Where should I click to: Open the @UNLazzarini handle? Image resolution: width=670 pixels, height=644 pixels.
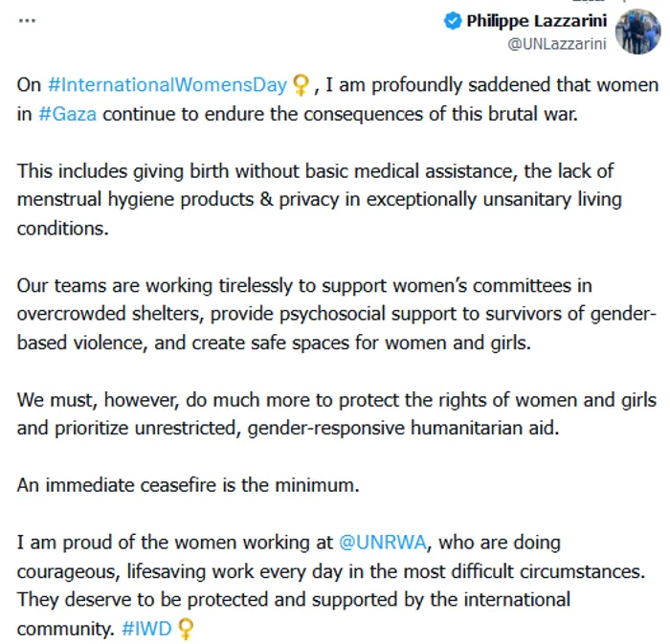557,44
